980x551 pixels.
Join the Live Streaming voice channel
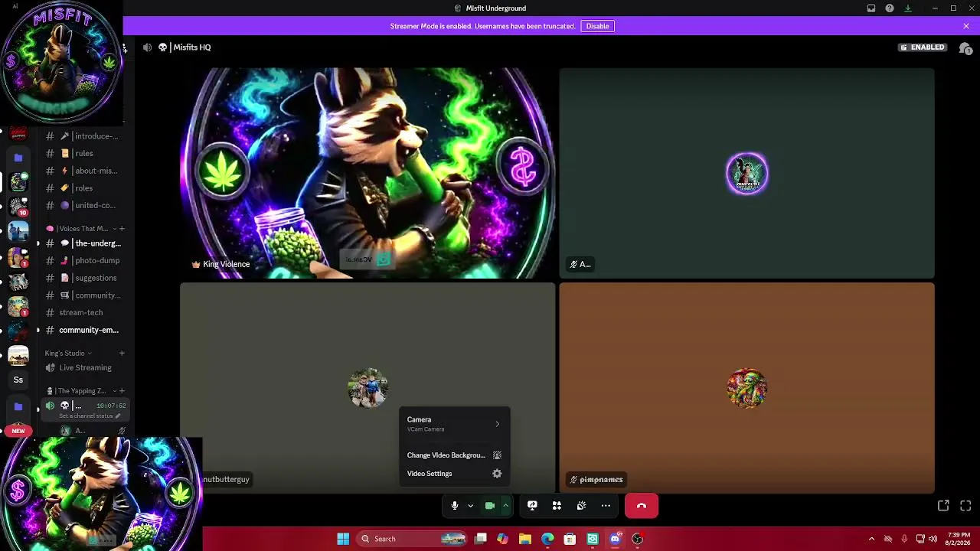[x=84, y=367]
